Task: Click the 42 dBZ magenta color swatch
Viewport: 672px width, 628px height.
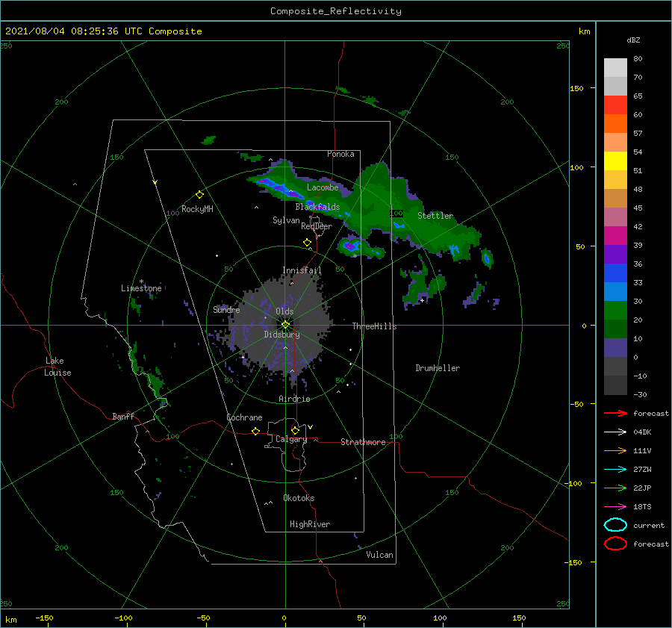Action: (615, 235)
